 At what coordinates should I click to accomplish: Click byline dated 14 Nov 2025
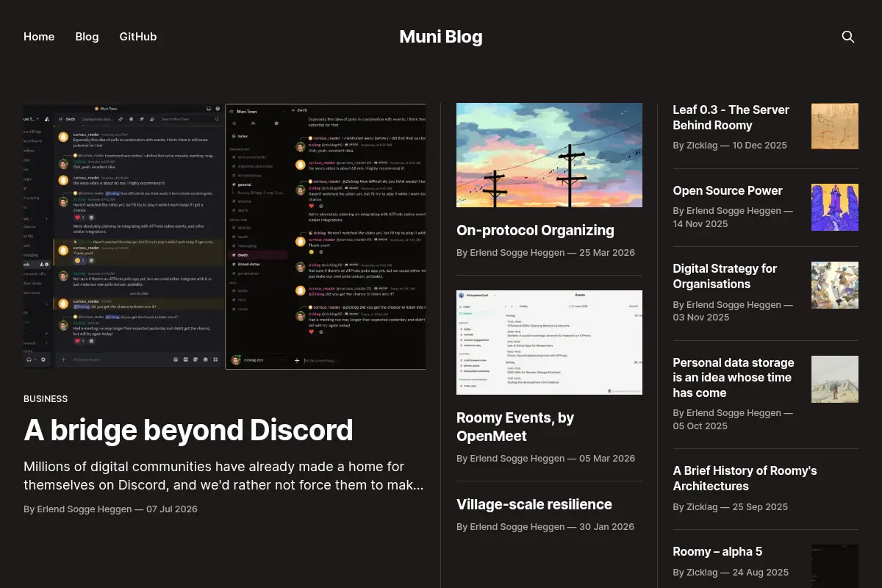click(733, 217)
